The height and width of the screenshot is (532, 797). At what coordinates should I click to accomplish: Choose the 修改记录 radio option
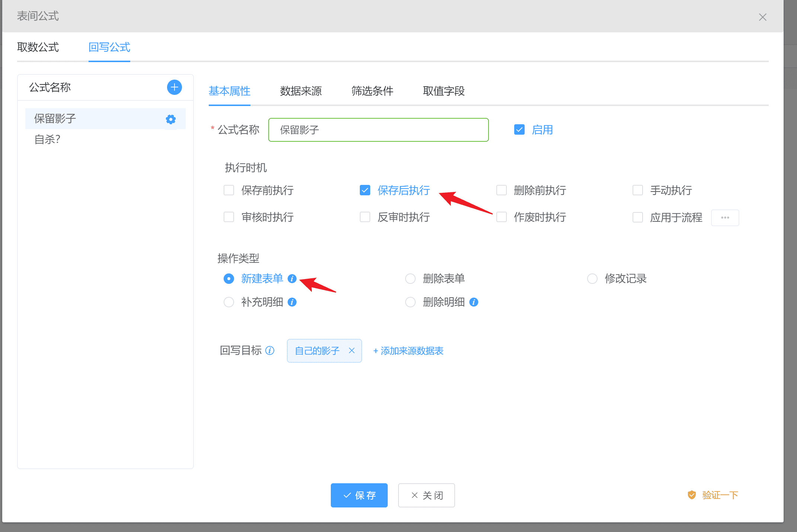click(x=592, y=279)
